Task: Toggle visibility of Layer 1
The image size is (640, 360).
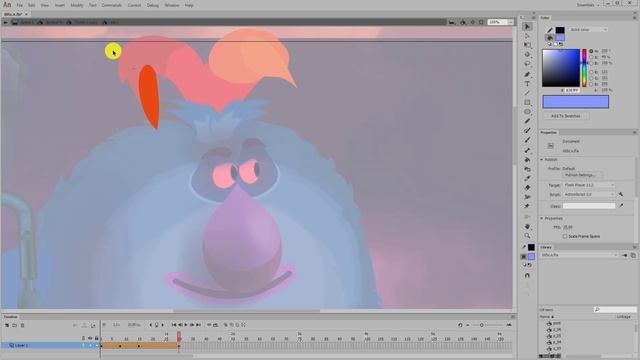Action: point(90,345)
